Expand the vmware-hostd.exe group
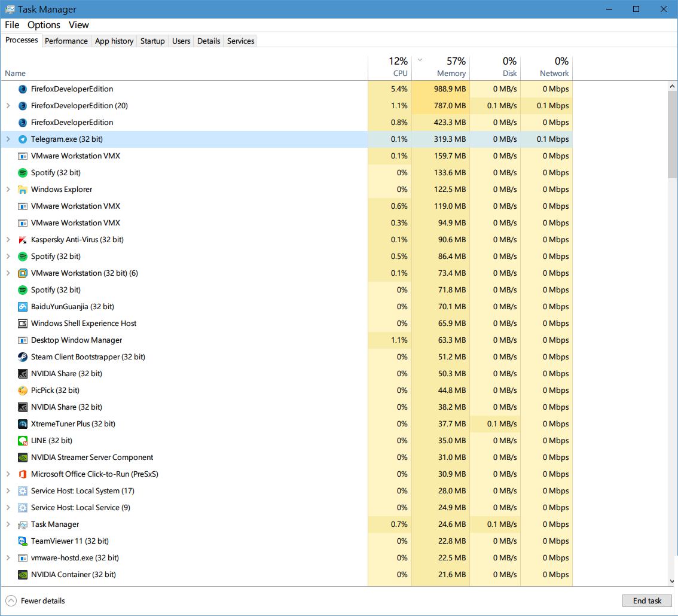This screenshot has width=678, height=616. [x=8, y=558]
